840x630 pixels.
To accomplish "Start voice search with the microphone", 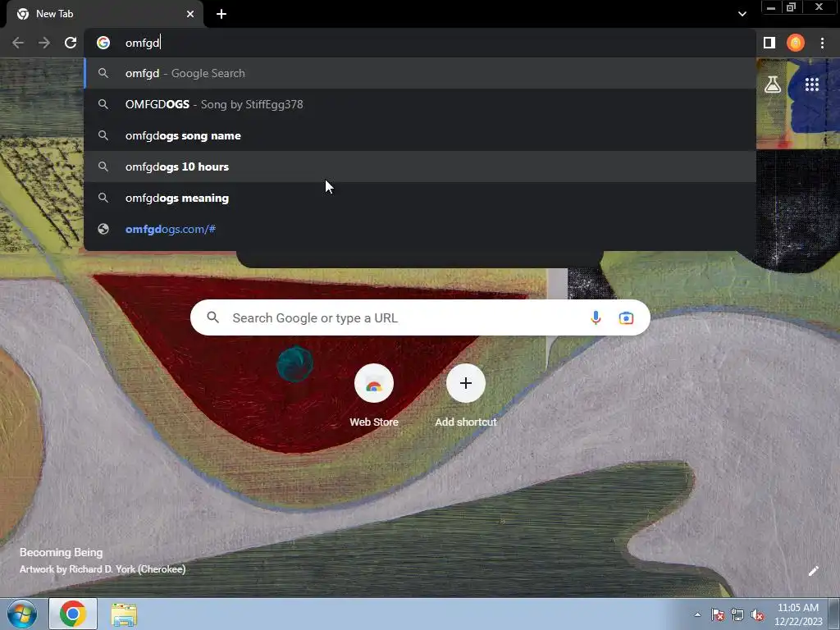I will tap(596, 317).
